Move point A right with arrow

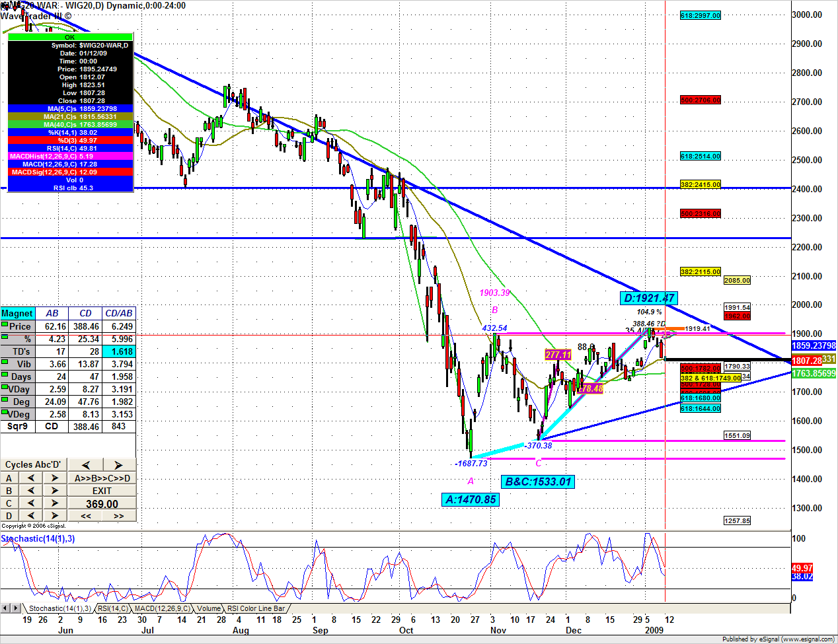55,478
